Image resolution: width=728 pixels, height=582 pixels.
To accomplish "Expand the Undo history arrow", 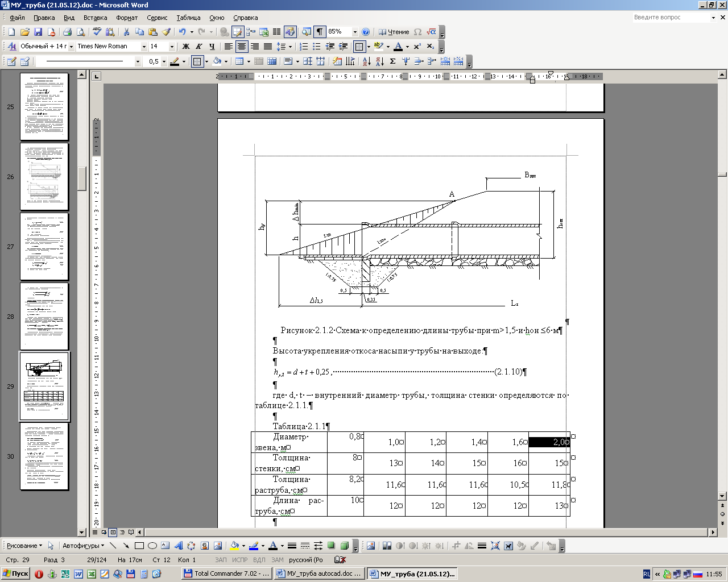I will tap(192, 32).
